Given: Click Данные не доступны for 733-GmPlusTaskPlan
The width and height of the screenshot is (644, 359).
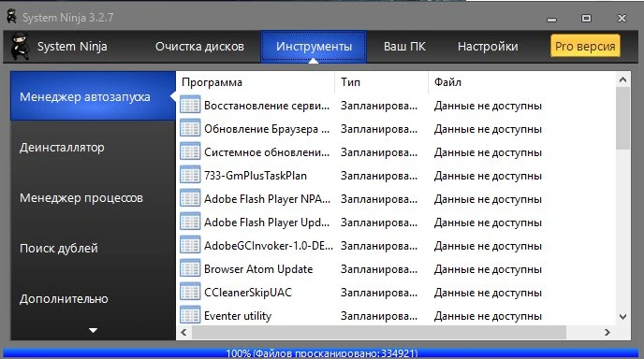Looking at the screenshot, I should click(x=488, y=176).
